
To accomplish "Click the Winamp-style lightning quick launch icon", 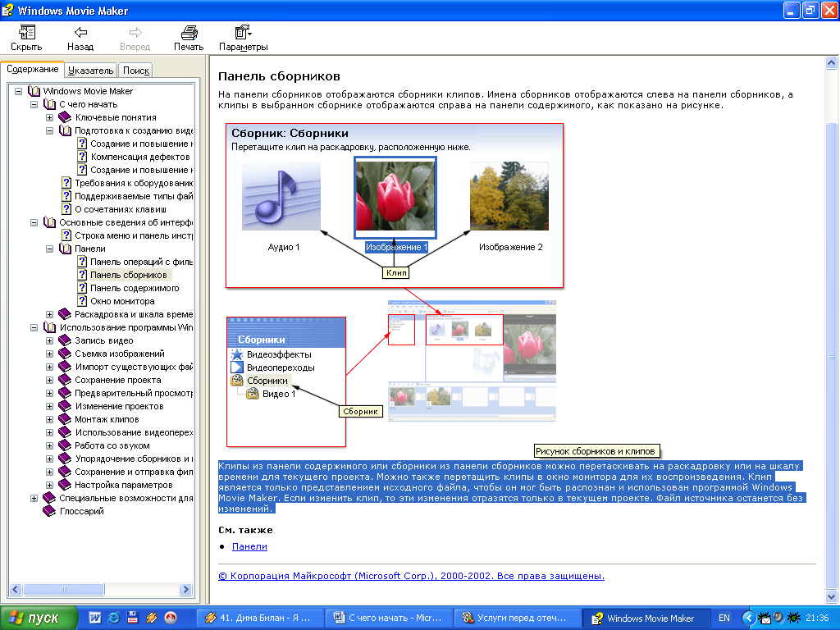I will click(152, 618).
